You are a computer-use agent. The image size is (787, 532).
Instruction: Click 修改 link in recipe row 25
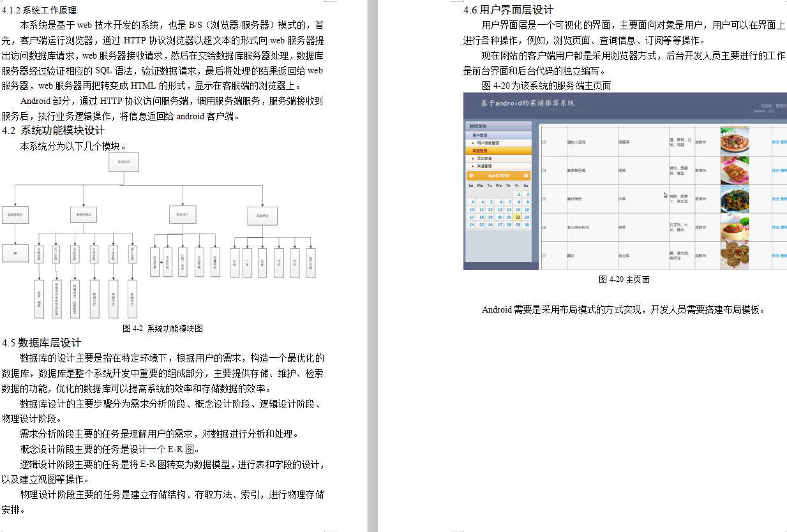(775, 198)
